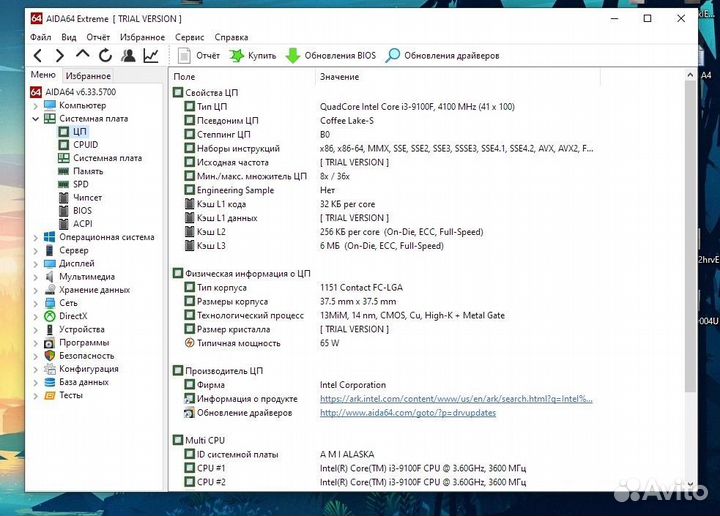
Task: Open the Файл menu
Action: (40, 37)
